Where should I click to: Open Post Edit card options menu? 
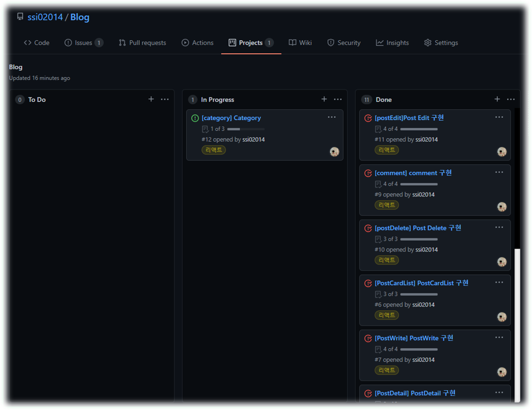point(499,117)
